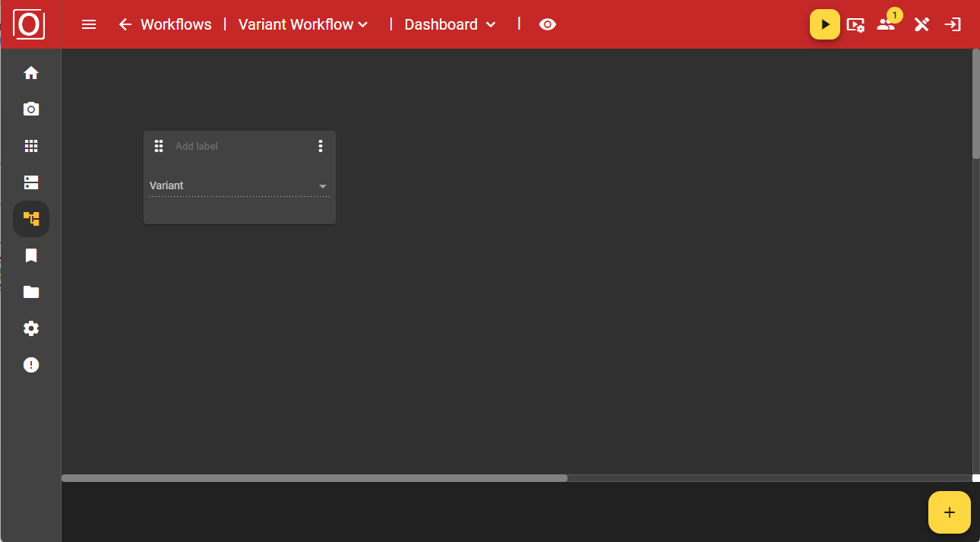Viewport: 980px width, 542px height.
Task: Open the hamburger menu next to the logo
Action: pos(89,24)
